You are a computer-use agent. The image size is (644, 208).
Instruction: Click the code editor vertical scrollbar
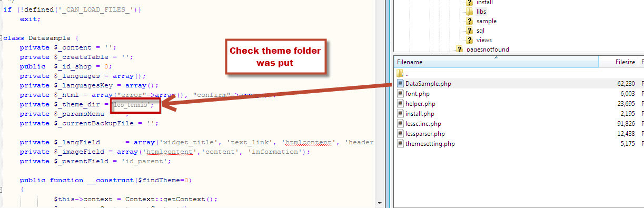[x=379, y=100]
